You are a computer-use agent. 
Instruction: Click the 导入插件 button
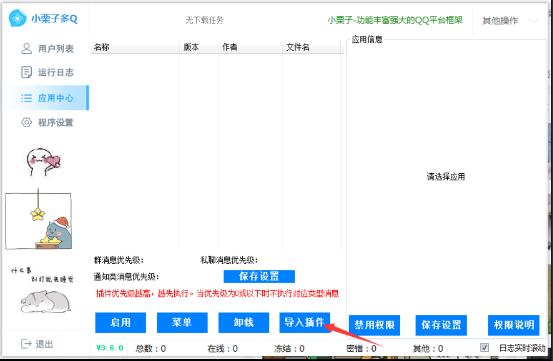[305, 322]
